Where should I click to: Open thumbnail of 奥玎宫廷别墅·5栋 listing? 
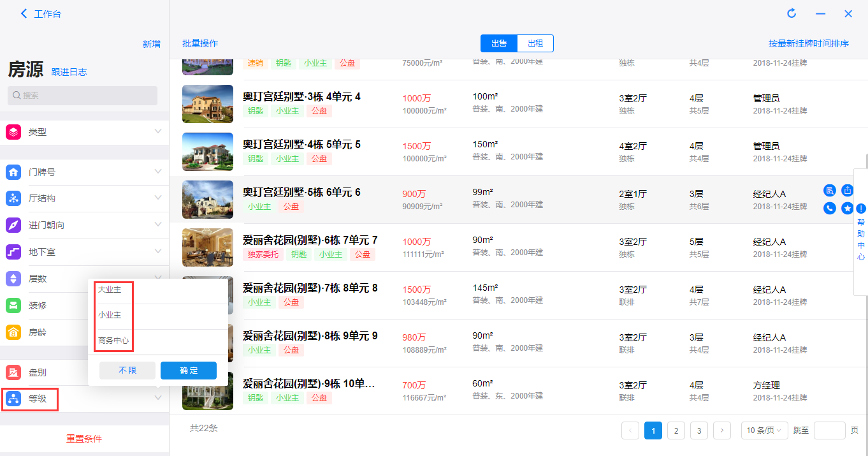208,200
